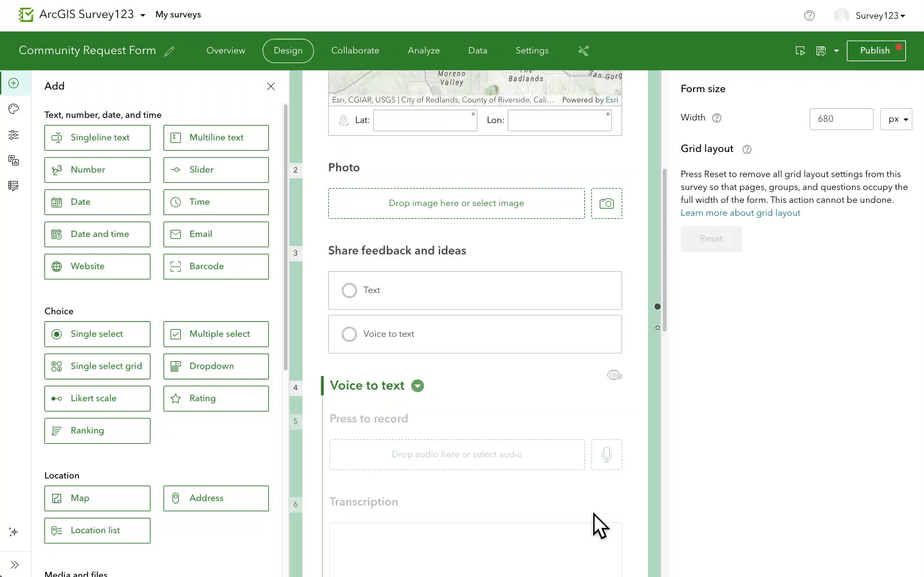Open the Learn more about grid layout link

pyautogui.click(x=740, y=213)
